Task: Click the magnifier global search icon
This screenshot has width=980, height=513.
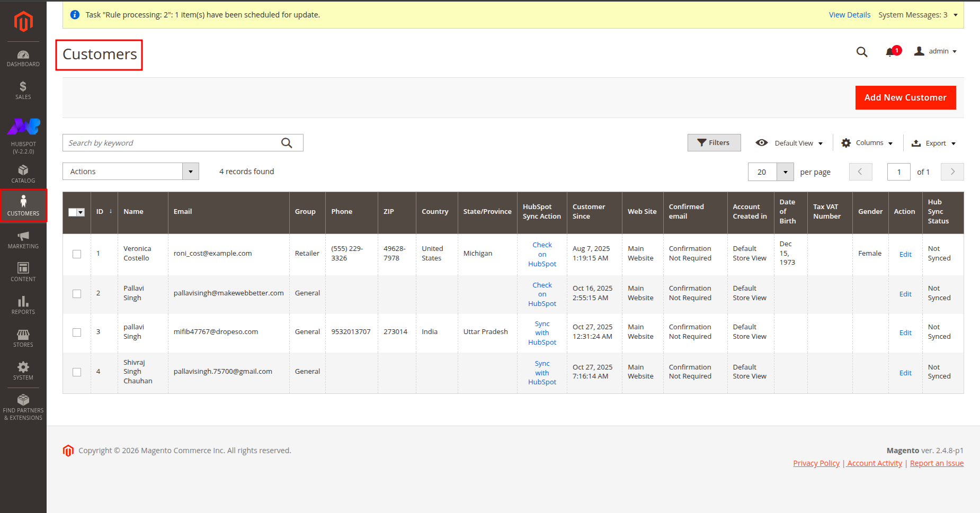Action: click(x=862, y=52)
